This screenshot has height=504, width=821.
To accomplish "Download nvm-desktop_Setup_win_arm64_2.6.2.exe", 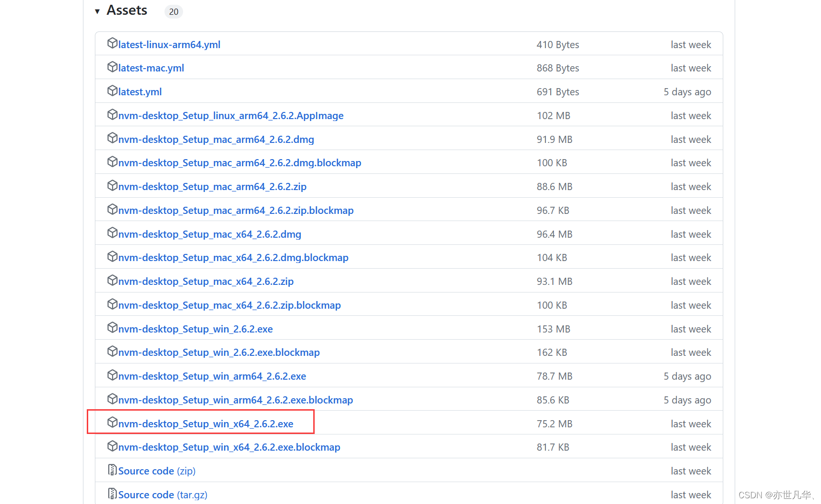I will [x=212, y=376].
